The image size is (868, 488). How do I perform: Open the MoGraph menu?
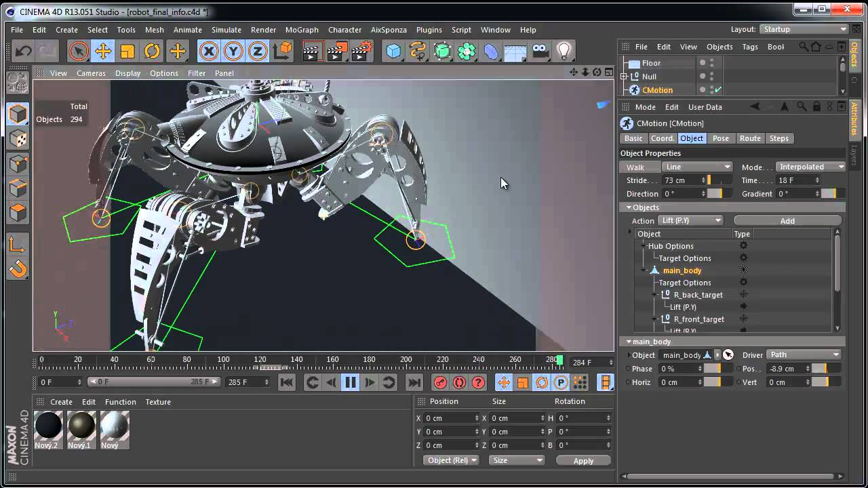pyautogui.click(x=302, y=30)
